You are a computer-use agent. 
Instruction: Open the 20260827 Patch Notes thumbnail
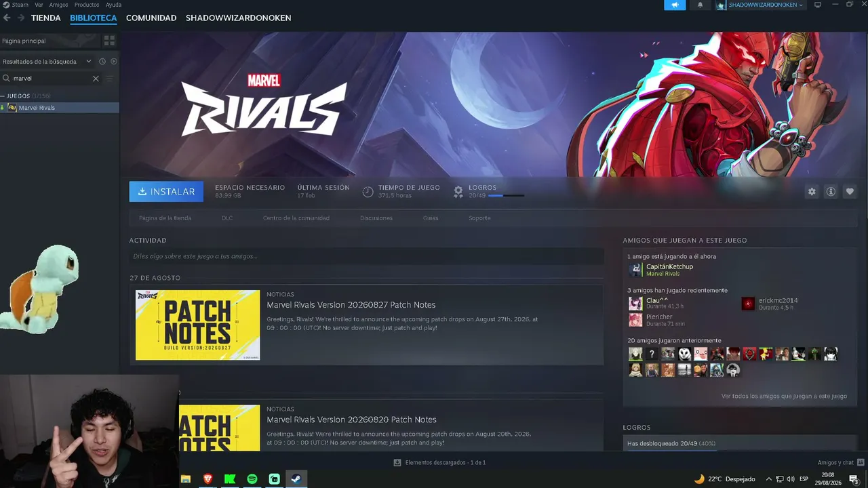pos(197,325)
